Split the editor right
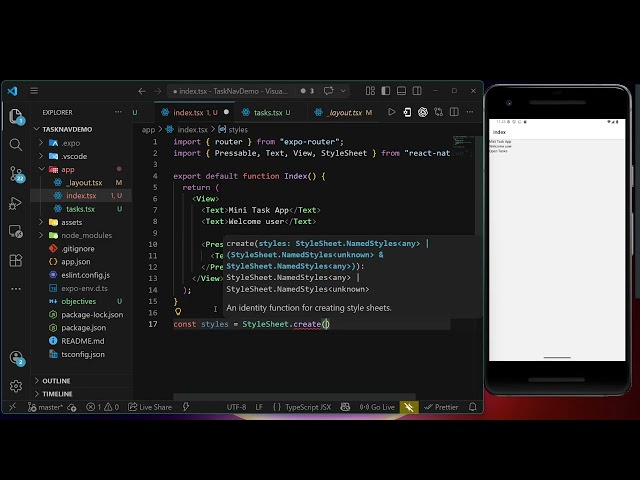 (454, 112)
